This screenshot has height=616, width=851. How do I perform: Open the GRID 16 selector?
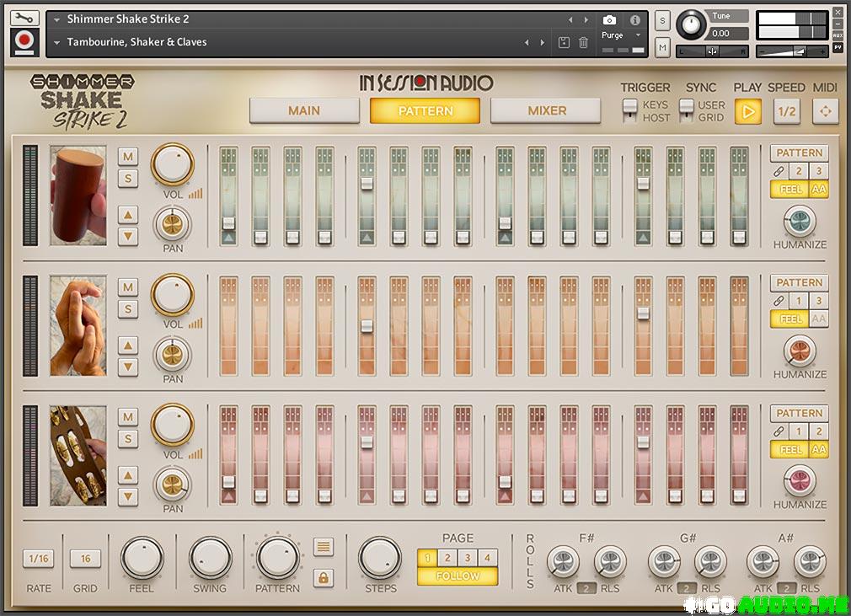pos(85,559)
